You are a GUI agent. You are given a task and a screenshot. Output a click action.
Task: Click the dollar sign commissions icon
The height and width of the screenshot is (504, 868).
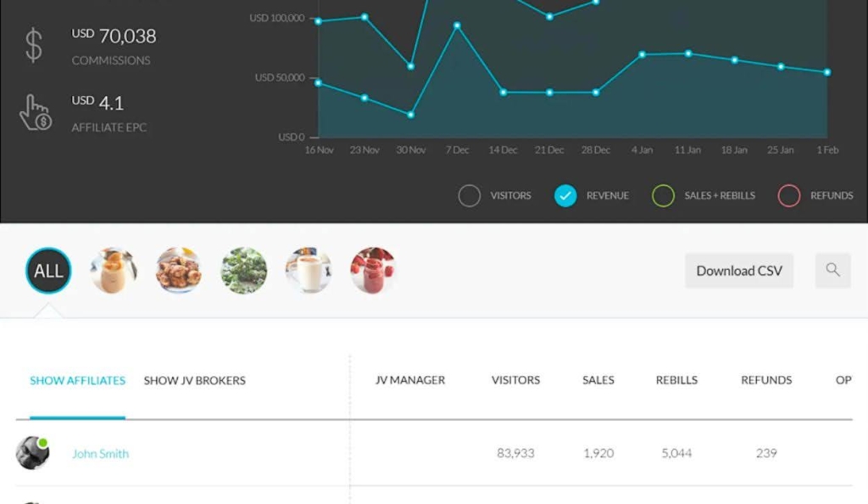pos(33,46)
